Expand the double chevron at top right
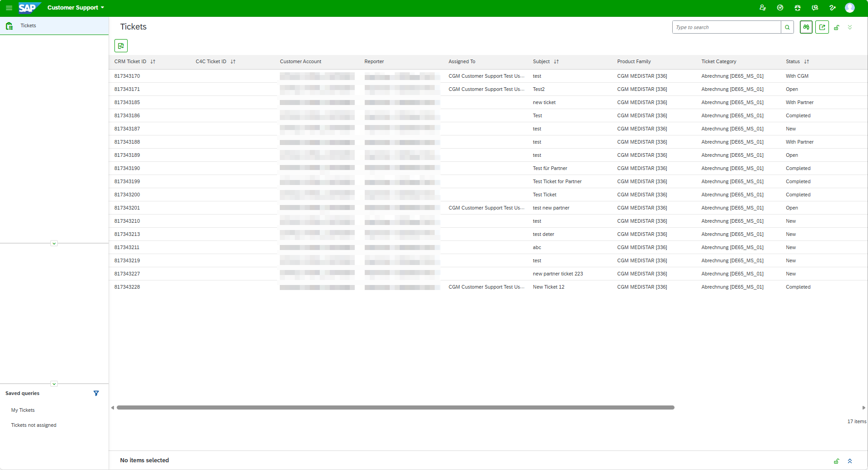 (850, 27)
